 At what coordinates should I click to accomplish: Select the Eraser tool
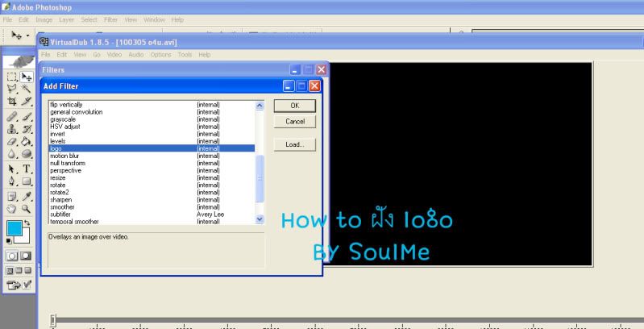tap(12, 141)
